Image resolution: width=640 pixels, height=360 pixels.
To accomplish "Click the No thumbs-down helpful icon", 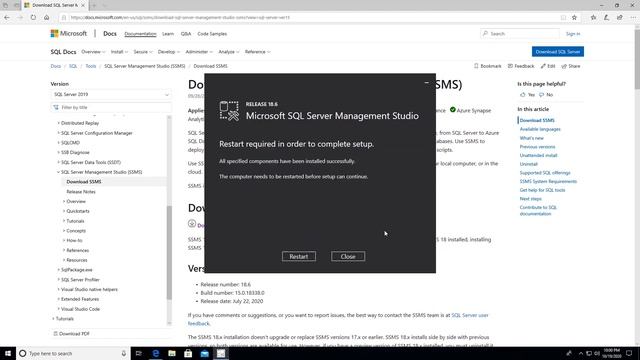I will pos(542,95).
